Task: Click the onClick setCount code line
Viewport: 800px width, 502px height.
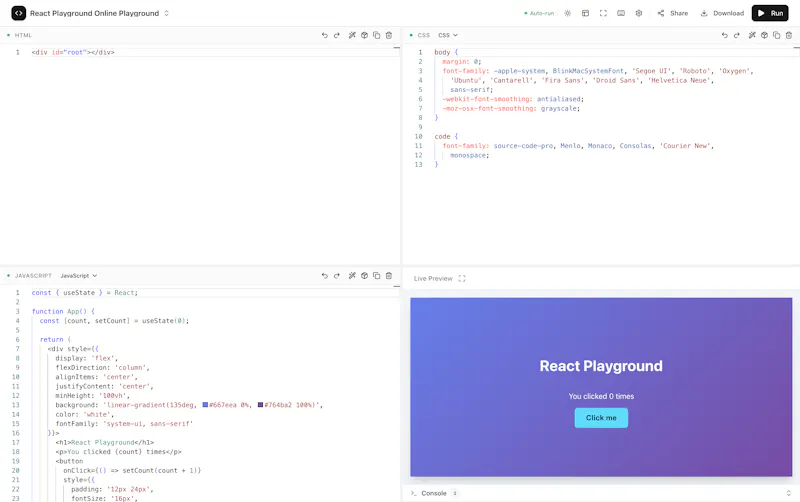Action: tap(132, 470)
